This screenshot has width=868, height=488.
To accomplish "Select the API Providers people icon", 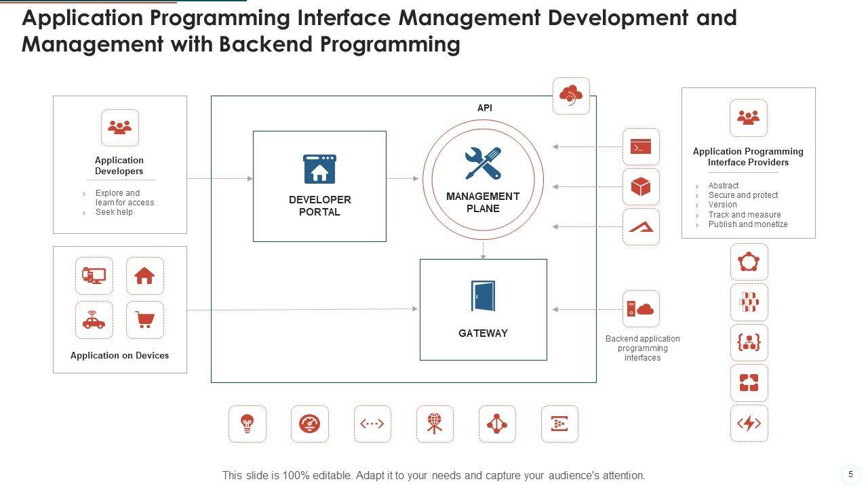I will (749, 118).
